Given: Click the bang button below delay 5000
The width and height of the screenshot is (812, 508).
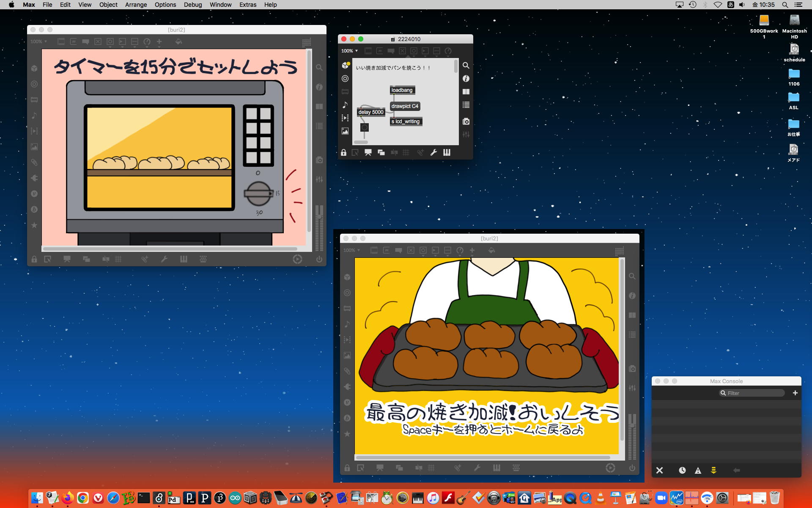Looking at the screenshot, I should click(x=364, y=127).
